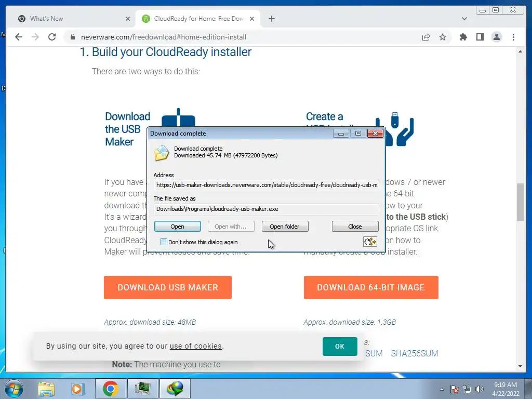The image size is (532, 399).
Task: Click scrollbar down arrow on page
Action: (521, 366)
